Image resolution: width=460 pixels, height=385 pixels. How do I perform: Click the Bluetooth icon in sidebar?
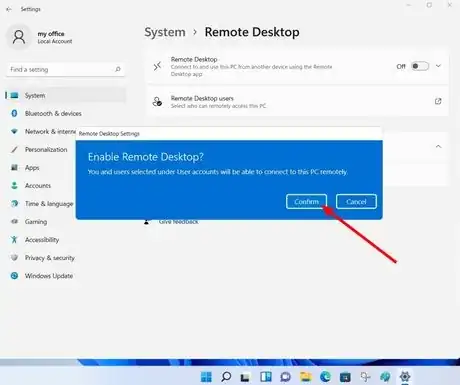click(14, 113)
